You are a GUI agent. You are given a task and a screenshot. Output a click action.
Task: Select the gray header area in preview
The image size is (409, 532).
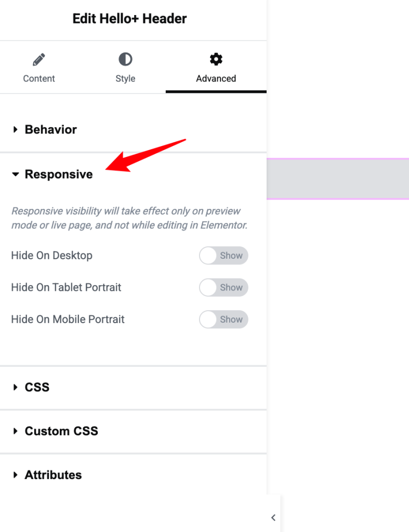coord(338,179)
